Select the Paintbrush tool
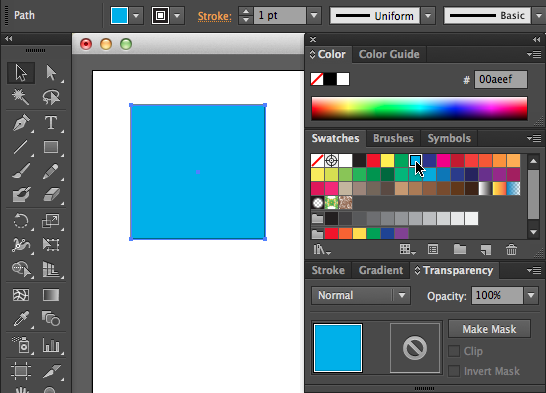The image size is (546, 393). tap(21, 171)
